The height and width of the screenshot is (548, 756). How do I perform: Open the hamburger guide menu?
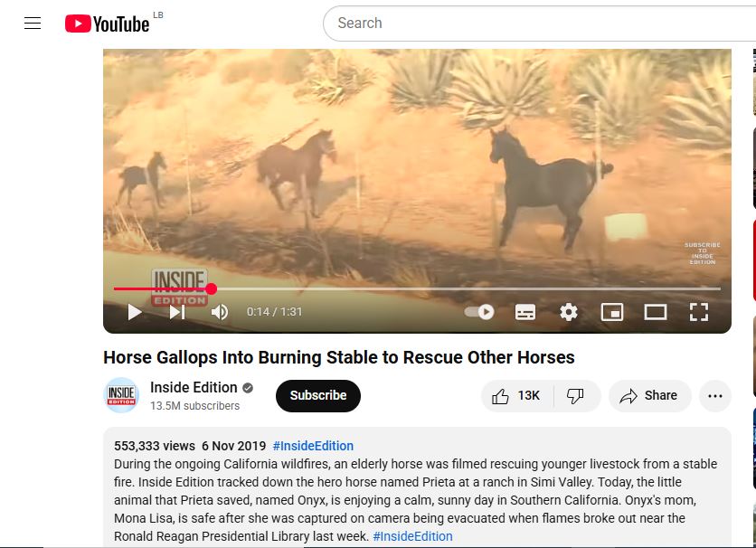point(33,24)
